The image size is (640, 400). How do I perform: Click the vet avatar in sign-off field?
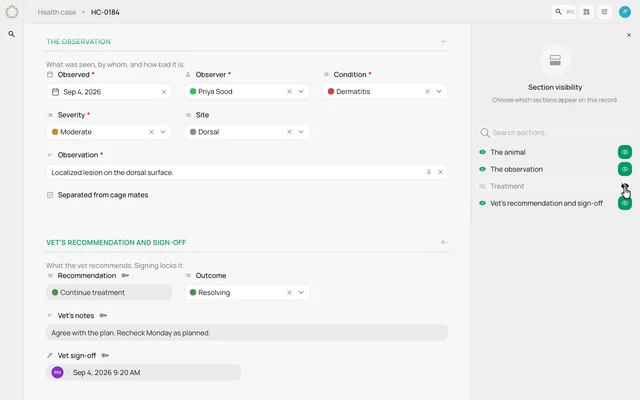point(58,372)
